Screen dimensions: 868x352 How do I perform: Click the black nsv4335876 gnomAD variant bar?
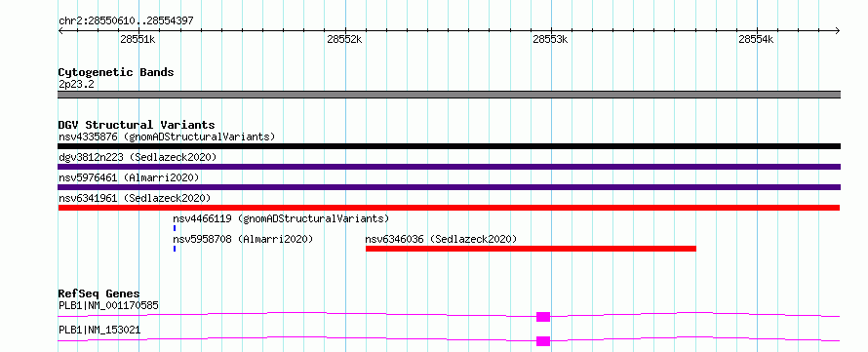pyautogui.click(x=449, y=146)
